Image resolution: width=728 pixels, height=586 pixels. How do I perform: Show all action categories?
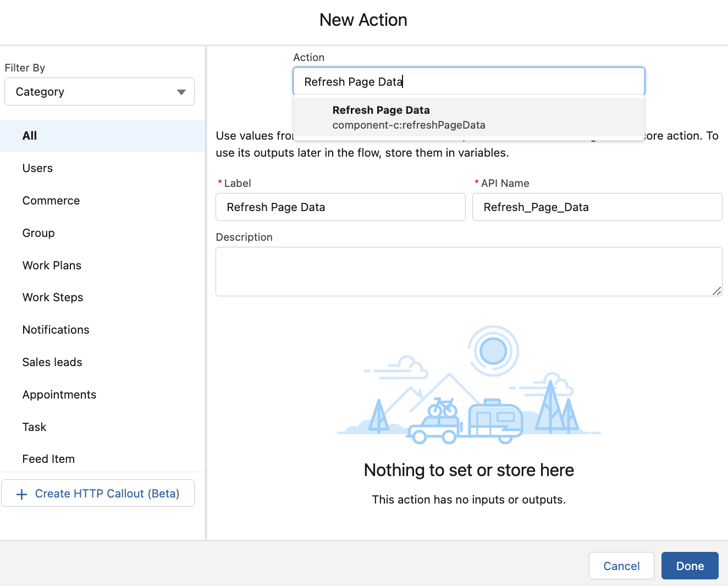click(30, 135)
